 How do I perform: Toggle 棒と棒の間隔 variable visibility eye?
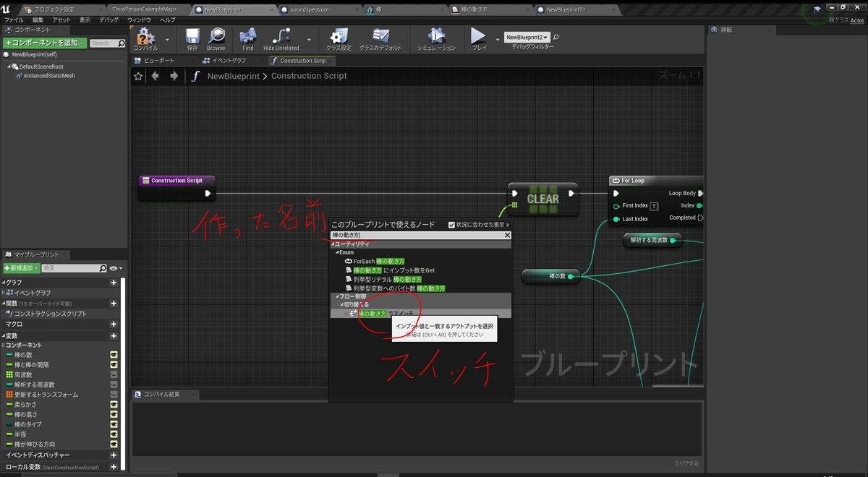click(x=114, y=365)
